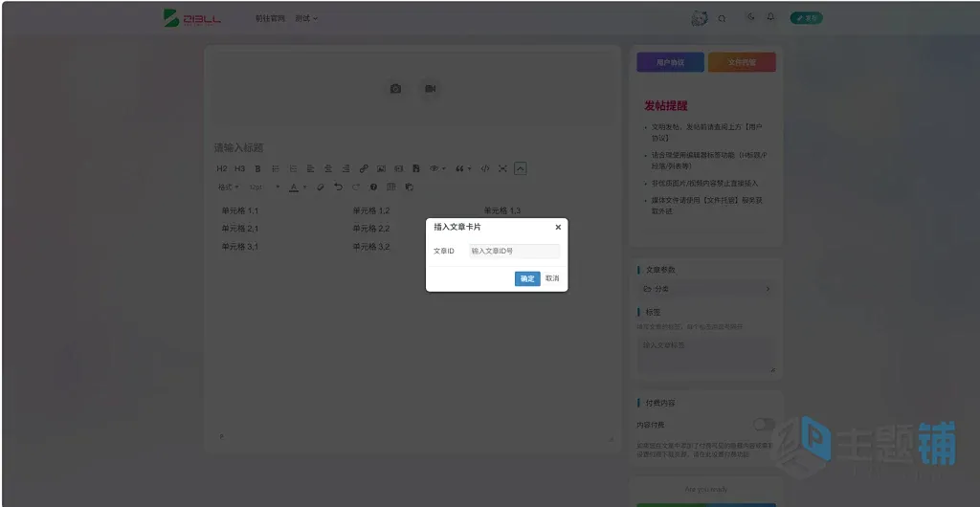Open the 文件托管 button
The width and height of the screenshot is (980, 507).
tap(742, 62)
